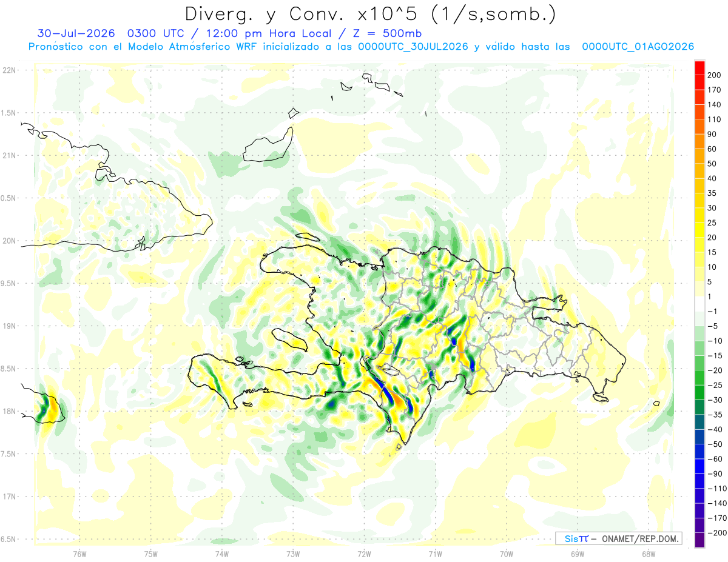This screenshot has width=728, height=562.
Task: Click the '-60' color scale label
Action: [715, 459]
